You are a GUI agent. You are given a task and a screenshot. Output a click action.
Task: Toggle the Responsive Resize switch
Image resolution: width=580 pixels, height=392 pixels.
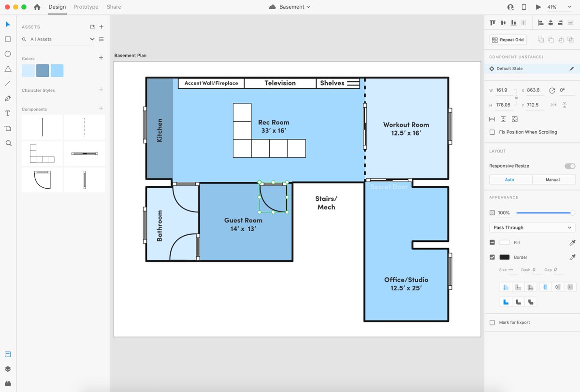(x=570, y=166)
